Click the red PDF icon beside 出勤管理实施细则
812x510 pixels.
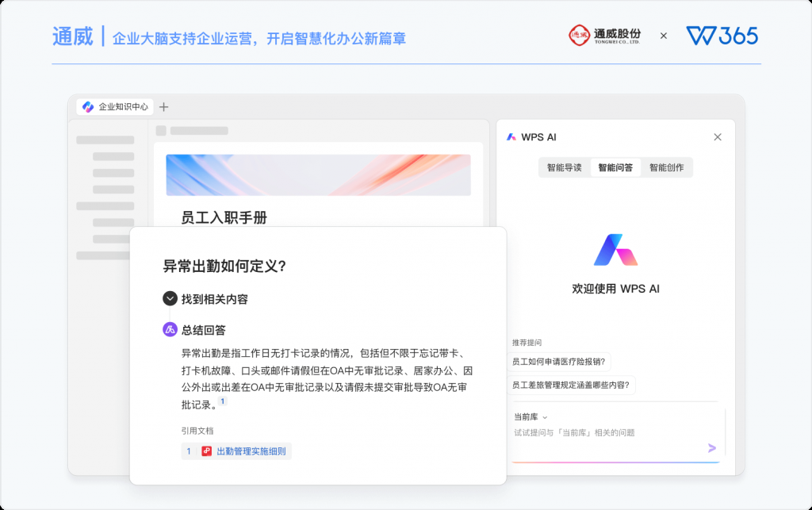[x=207, y=451]
